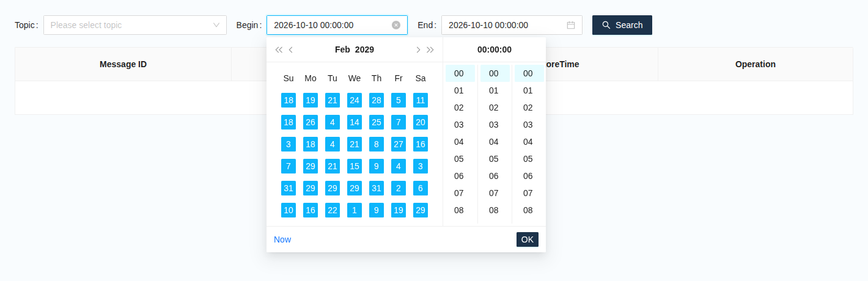Set current time with Now link
868x281 pixels.
[x=282, y=239]
